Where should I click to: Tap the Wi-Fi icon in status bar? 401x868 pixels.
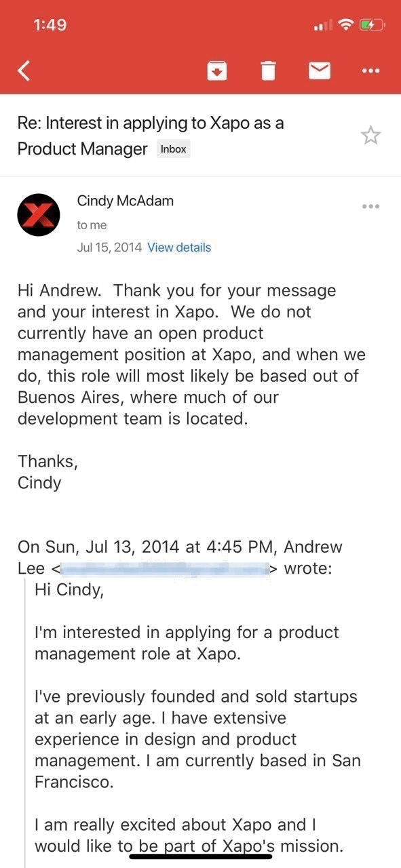point(347,25)
